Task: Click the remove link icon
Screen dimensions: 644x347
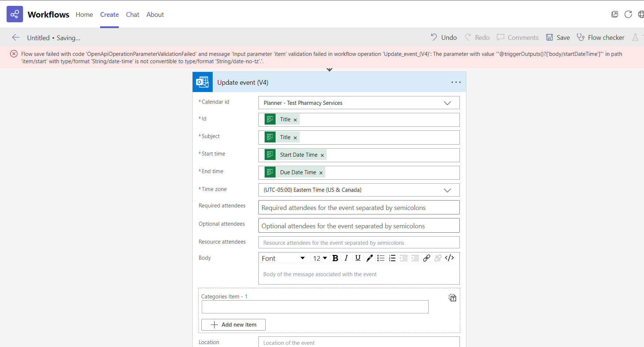Action: click(x=438, y=258)
